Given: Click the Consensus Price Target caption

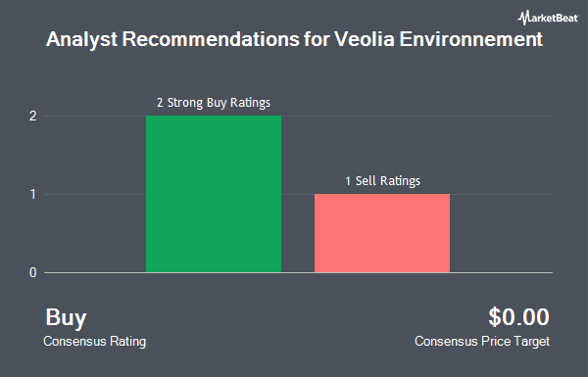Looking at the screenshot, I should point(482,342).
